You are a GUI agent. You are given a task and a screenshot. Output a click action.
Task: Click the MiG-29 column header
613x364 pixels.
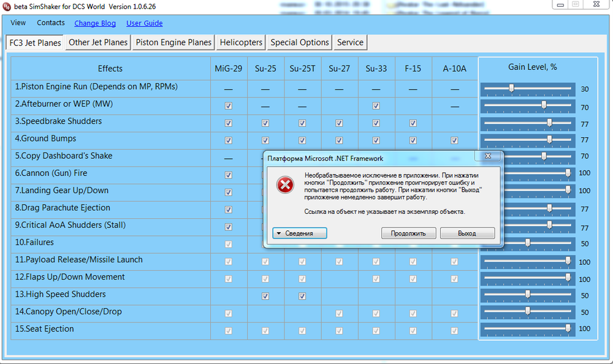[228, 69]
